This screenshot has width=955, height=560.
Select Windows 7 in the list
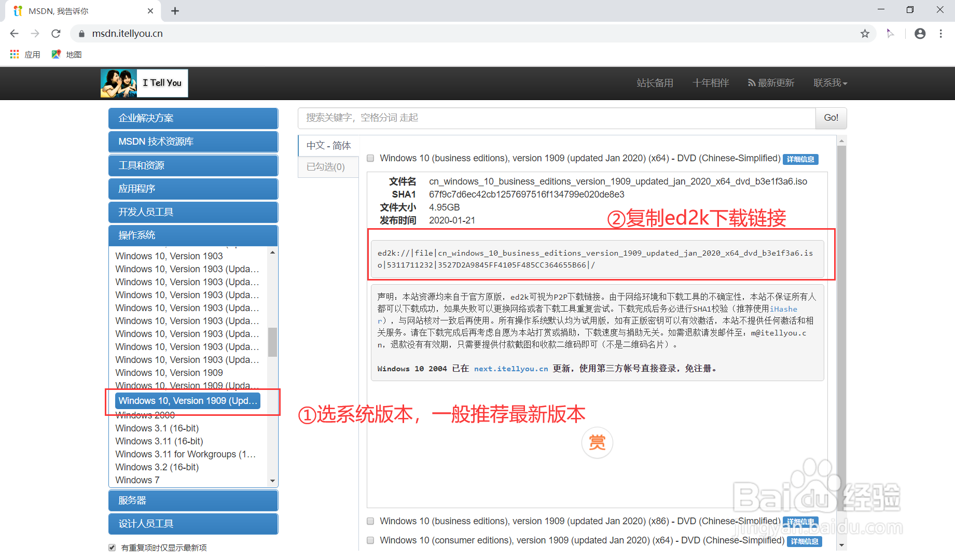[x=137, y=480]
